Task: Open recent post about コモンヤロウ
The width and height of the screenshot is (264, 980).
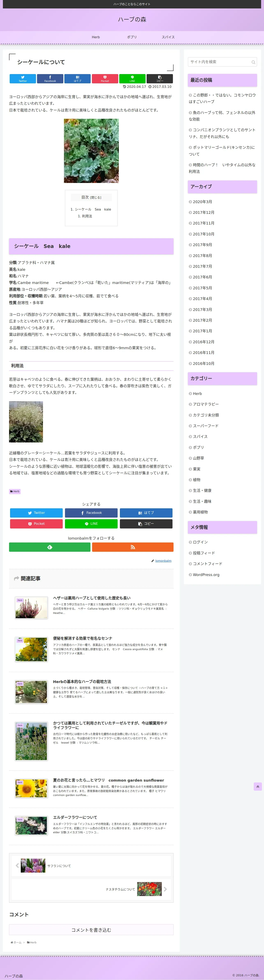Action: point(223,99)
